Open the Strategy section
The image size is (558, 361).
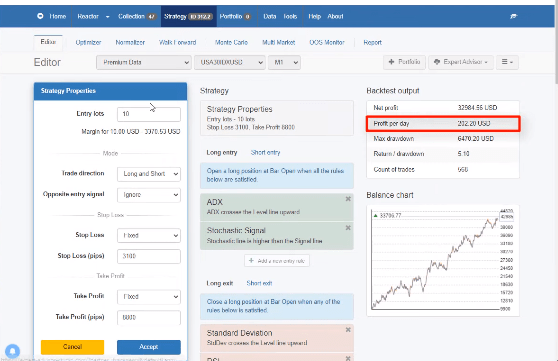[x=188, y=16]
